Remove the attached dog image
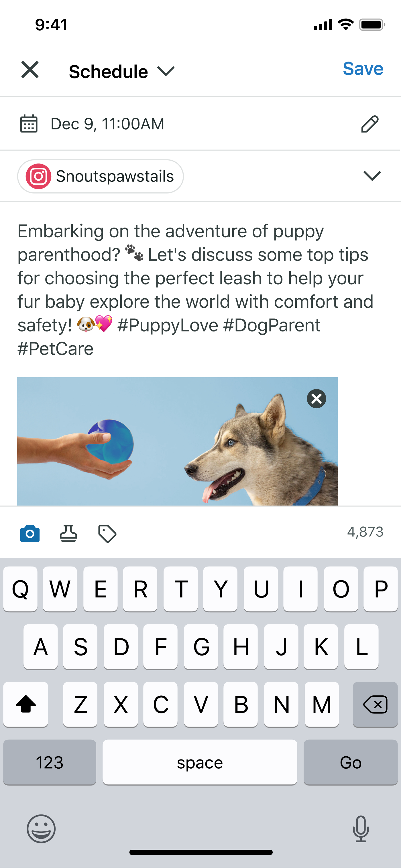The image size is (401, 868). (x=316, y=399)
